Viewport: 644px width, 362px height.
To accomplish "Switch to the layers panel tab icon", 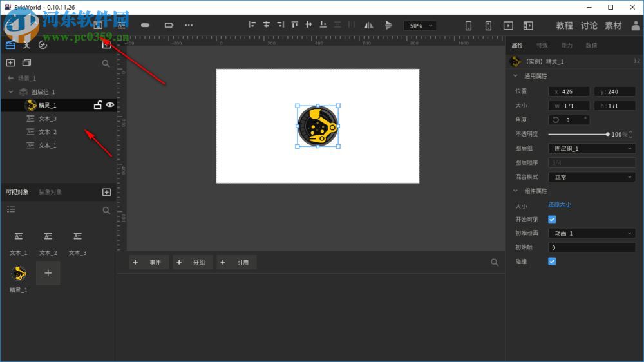I will click(x=11, y=45).
